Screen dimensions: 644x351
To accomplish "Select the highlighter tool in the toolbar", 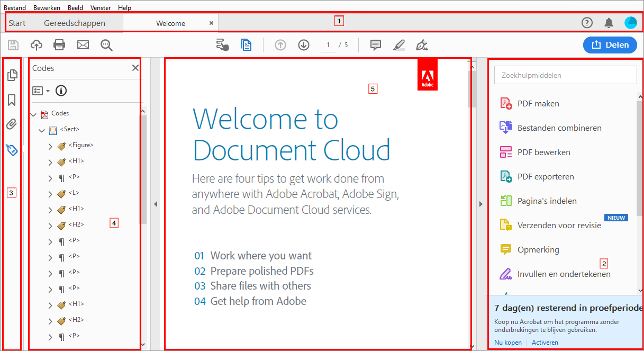I will 399,45.
